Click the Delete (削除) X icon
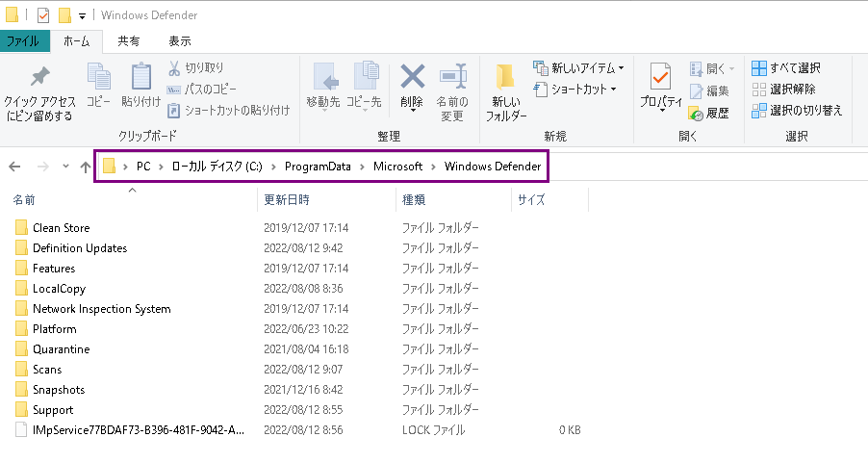 pos(413,77)
